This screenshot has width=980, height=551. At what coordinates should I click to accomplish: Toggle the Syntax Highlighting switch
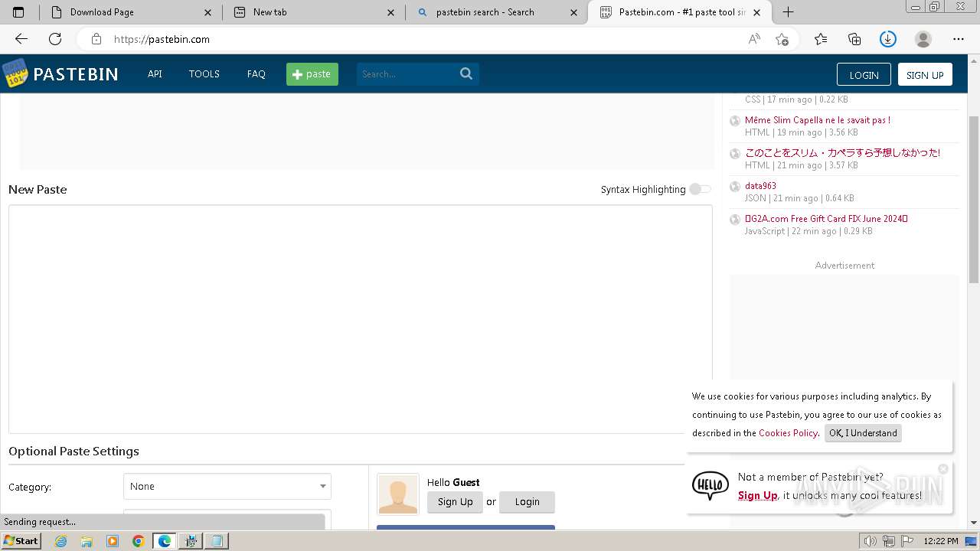(700, 189)
